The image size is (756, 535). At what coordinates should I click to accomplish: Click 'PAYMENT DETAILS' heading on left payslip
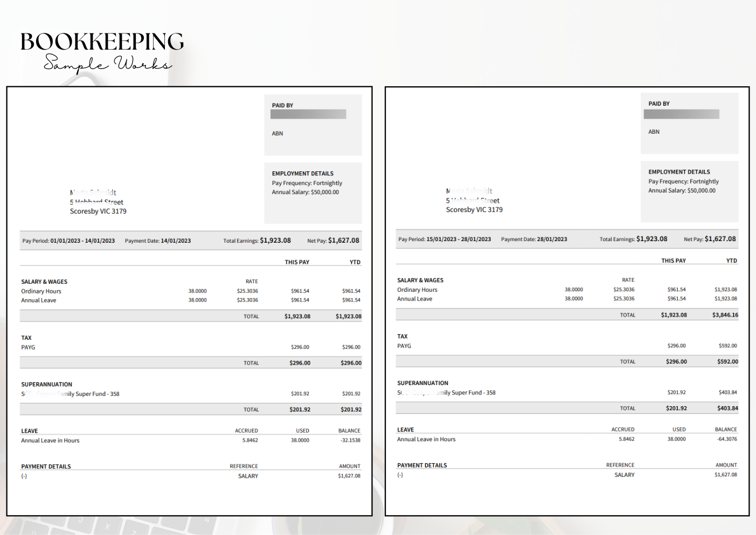pyautogui.click(x=46, y=467)
